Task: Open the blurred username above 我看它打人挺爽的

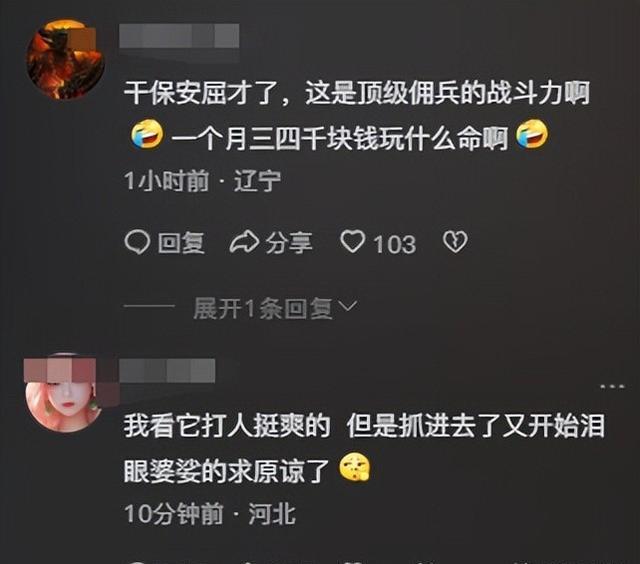Action: pyautogui.click(x=167, y=371)
